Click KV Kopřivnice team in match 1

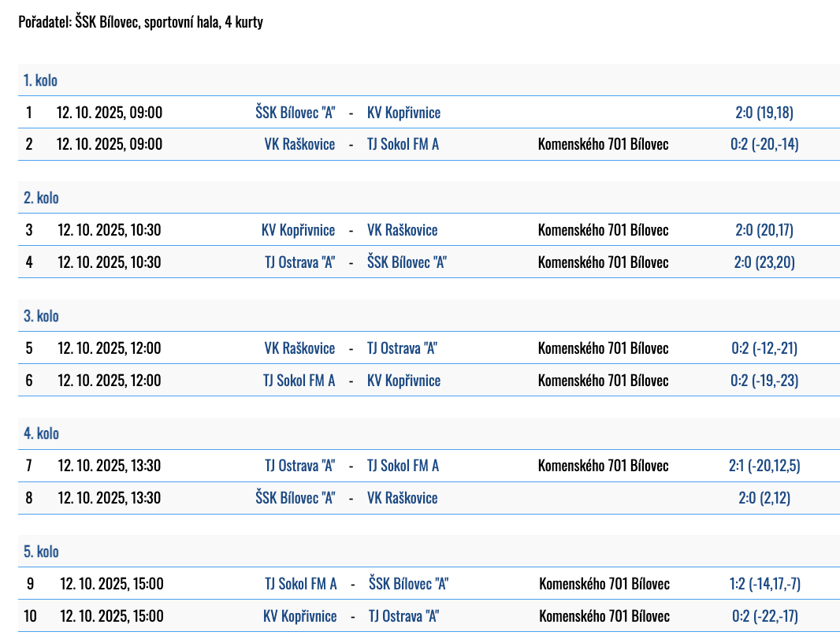click(403, 113)
